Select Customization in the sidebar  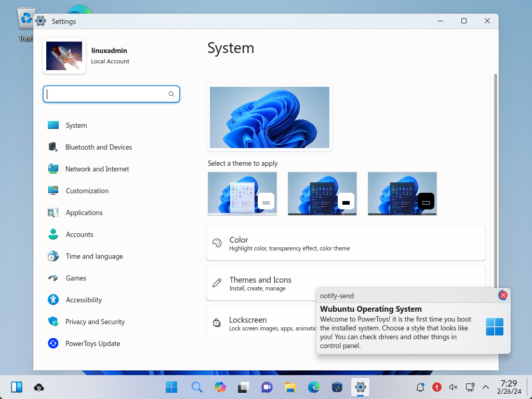(x=87, y=191)
